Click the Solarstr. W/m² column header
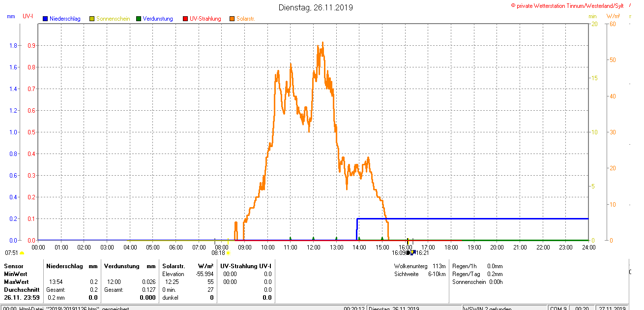The image size is (644, 310). tap(188, 266)
